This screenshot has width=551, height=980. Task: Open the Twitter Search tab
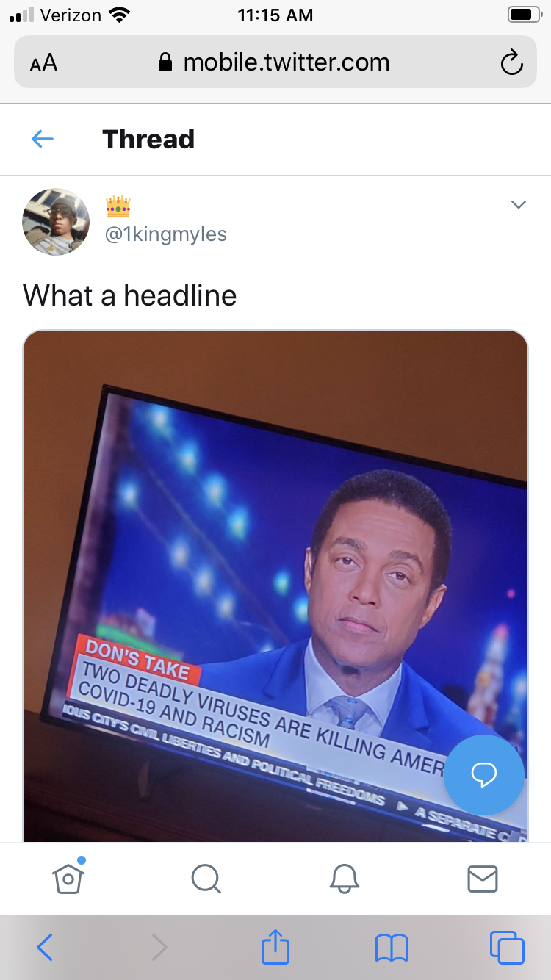tap(206, 878)
